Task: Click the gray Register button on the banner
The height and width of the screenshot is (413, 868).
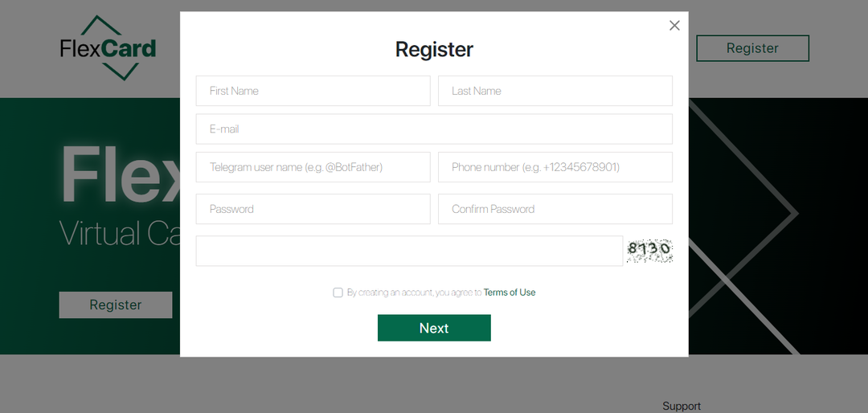Action: (x=115, y=305)
